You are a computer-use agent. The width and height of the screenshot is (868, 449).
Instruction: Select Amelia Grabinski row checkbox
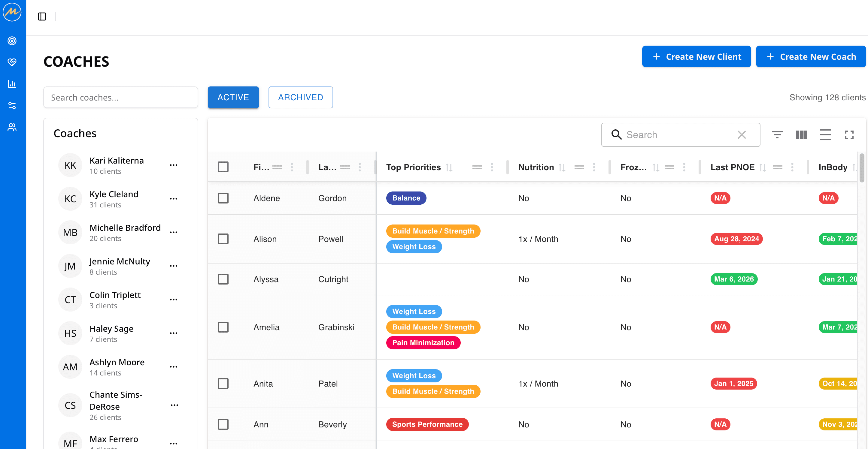[223, 327]
